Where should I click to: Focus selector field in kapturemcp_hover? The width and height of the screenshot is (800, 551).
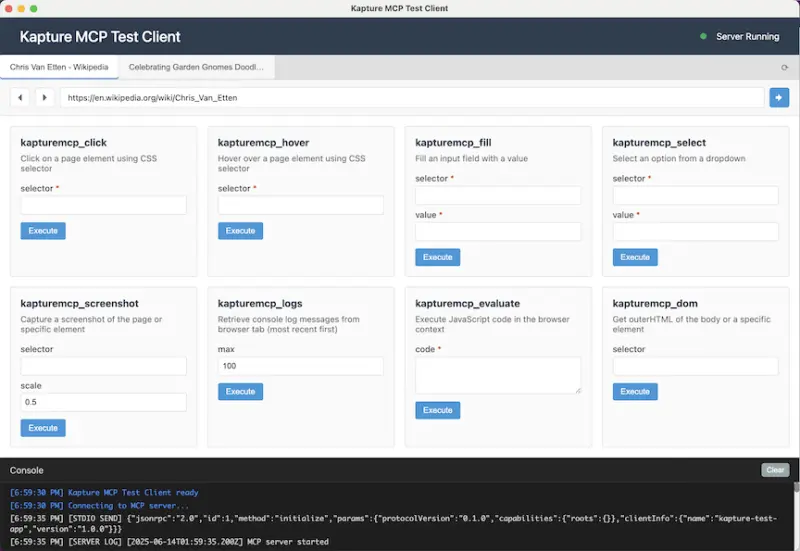pyautogui.click(x=301, y=205)
